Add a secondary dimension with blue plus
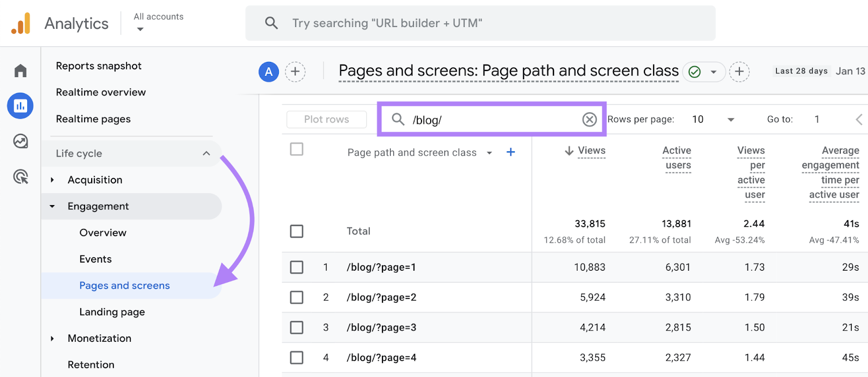868x377 pixels. click(x=510, y=152)
